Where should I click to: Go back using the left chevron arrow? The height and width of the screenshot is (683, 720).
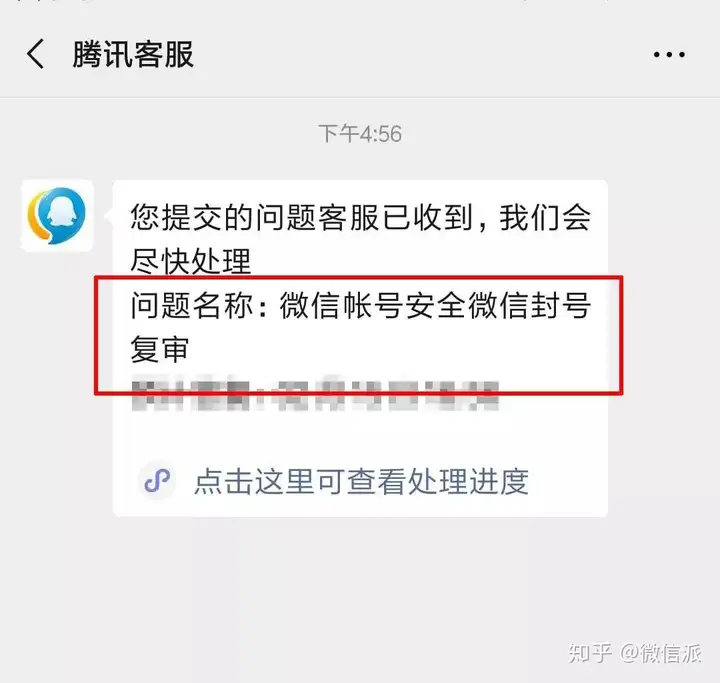pos(36,54)
